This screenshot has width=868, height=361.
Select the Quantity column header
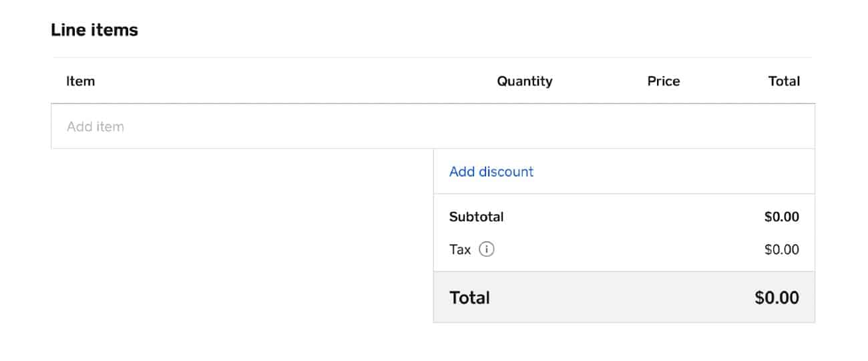525,82
